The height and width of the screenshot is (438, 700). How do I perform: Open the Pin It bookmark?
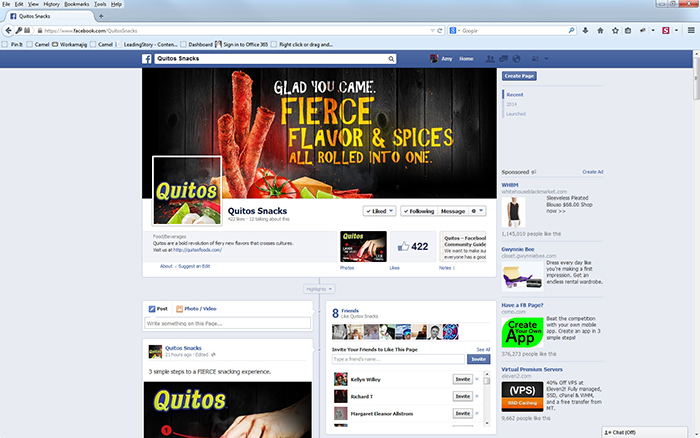tap(12, 44)
